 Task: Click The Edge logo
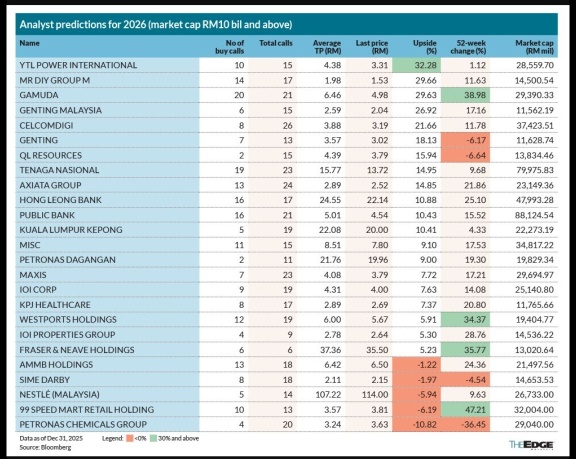tap(531, 445)
